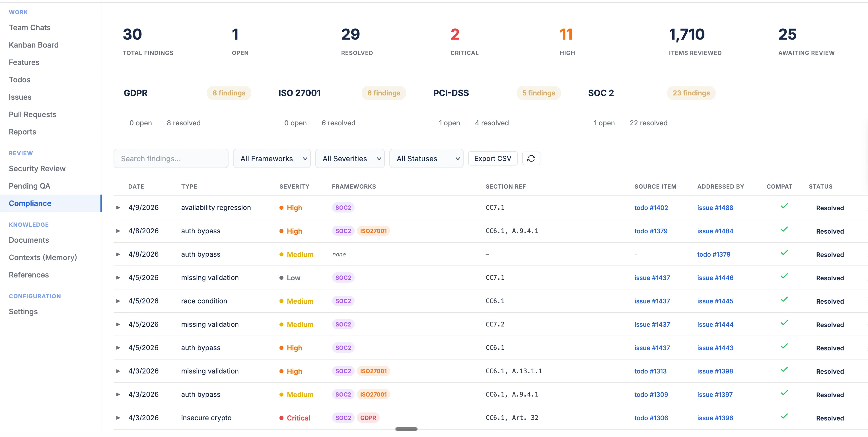
Task: Open linked issue #1488
Action: [x=715, y=208]
